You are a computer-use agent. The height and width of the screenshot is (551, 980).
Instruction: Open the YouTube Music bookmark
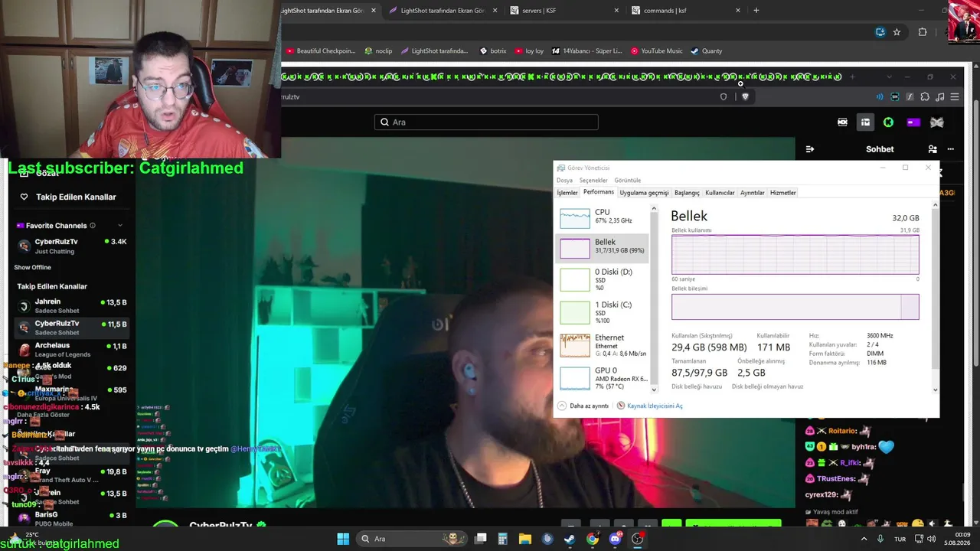click(657, 51)
